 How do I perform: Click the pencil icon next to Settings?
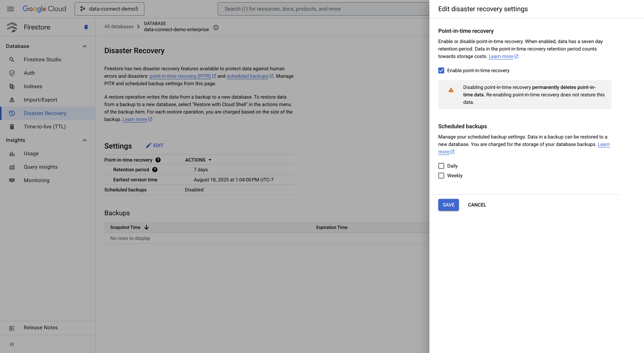click(149, 145)
